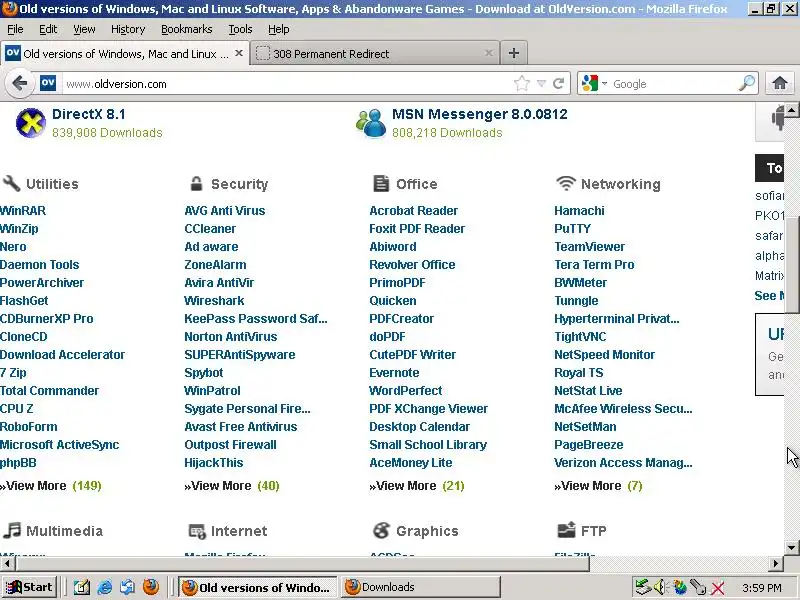Open the DirectX 8.1 link

coord(89,114)
